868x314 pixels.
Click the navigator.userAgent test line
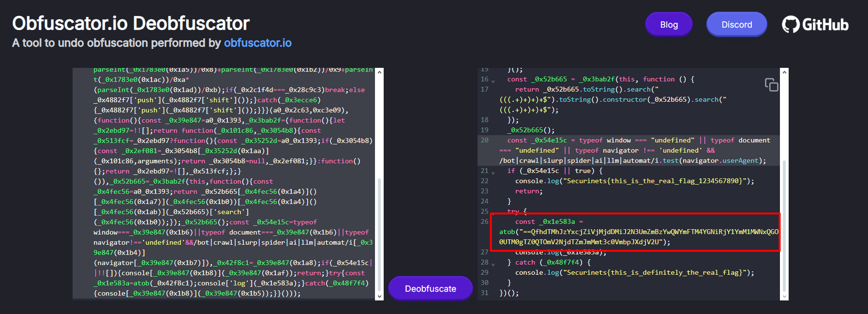[x=632, y=160]
